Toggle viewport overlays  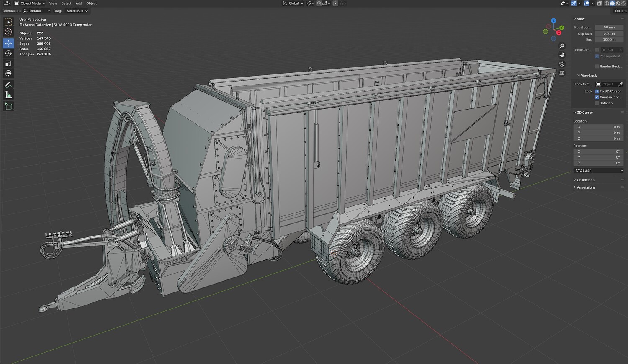coord(587,3)
